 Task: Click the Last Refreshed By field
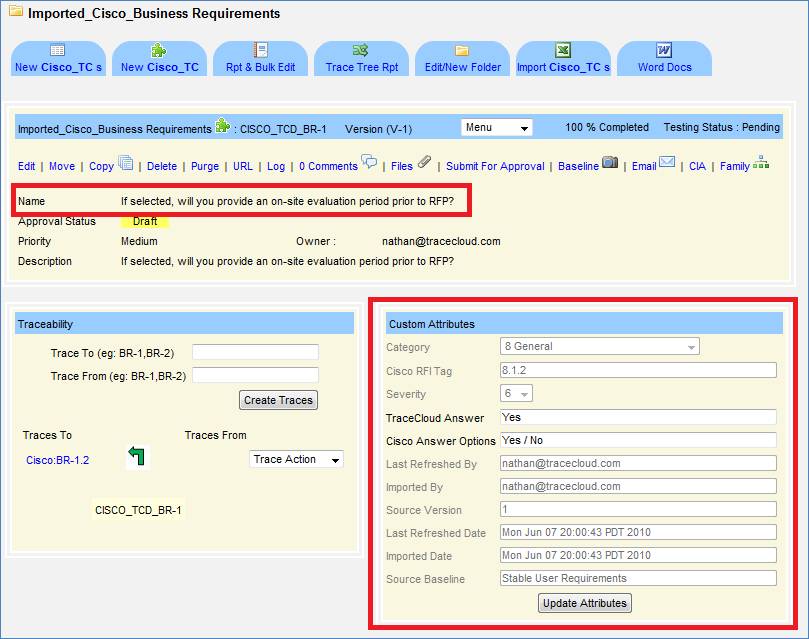[638, 463]
